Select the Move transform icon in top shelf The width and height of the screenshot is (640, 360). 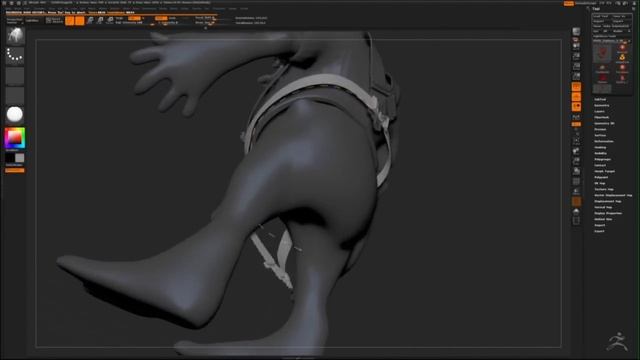click(x=90, y=20)
